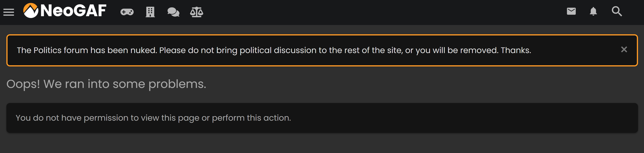Screen dimensions: 644x153
Task: Show alerts via the bell icon
Action: pyautogui.click(x=593, y=11)
